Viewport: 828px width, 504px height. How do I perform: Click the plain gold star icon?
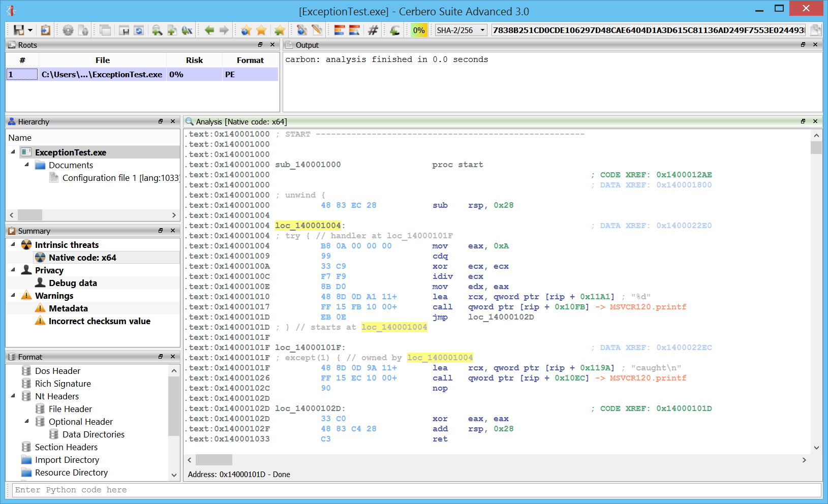pyautogui.click(x=261, y=30)
